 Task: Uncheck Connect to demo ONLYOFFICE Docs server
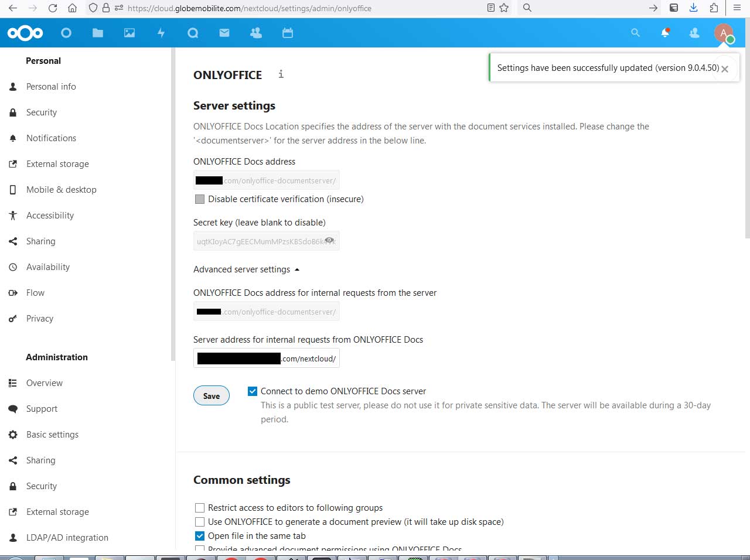(x=253, y=391)
